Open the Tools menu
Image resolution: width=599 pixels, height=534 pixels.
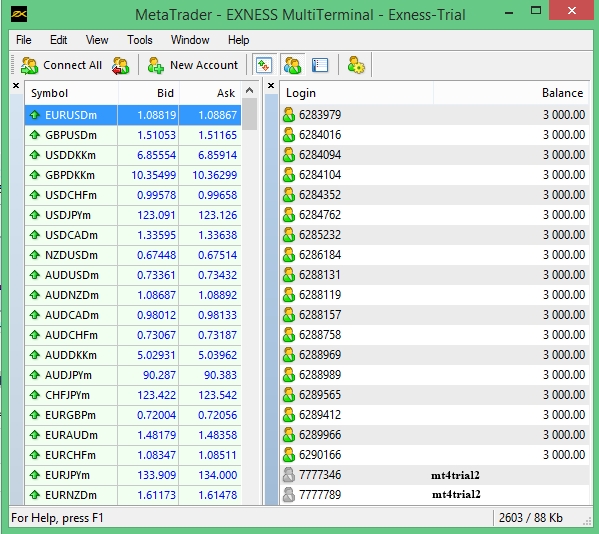[140, 40]
